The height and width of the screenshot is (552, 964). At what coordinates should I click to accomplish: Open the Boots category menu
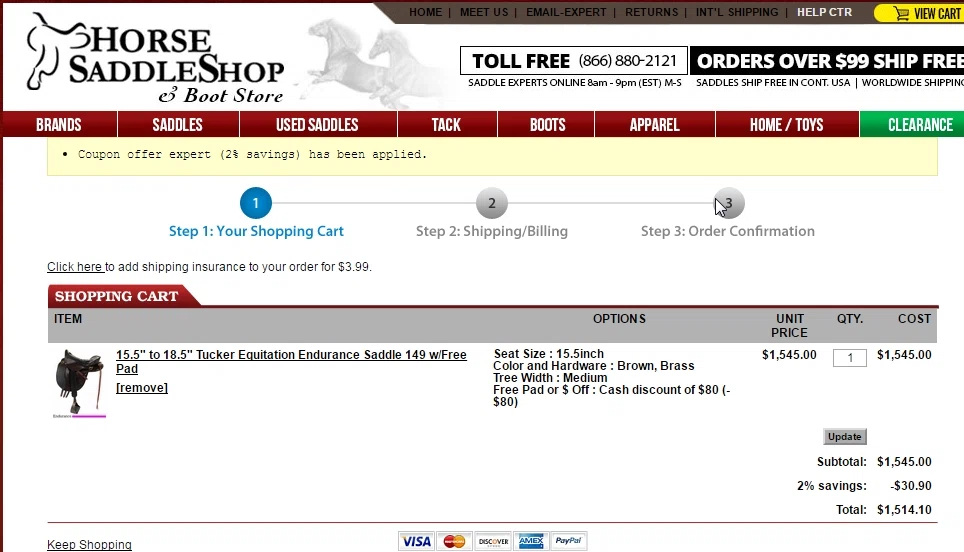pos(548,125)
